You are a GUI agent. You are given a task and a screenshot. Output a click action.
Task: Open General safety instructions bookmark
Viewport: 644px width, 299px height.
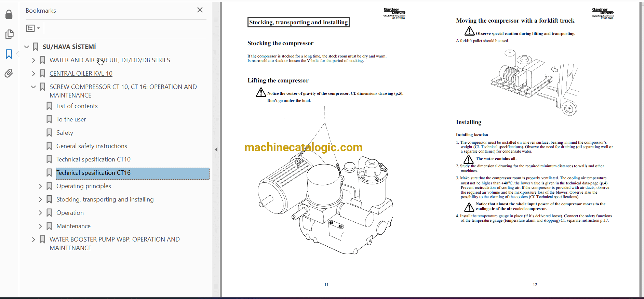tap(92, 146)
